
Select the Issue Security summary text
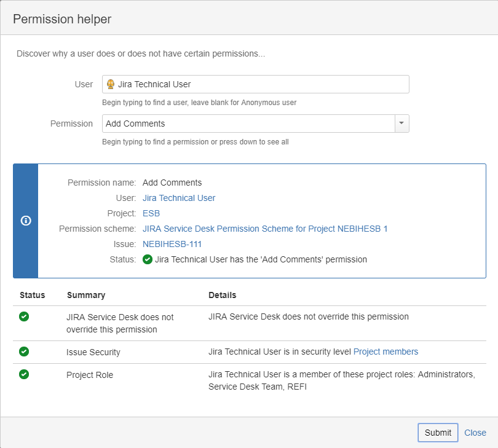(93, 352)
